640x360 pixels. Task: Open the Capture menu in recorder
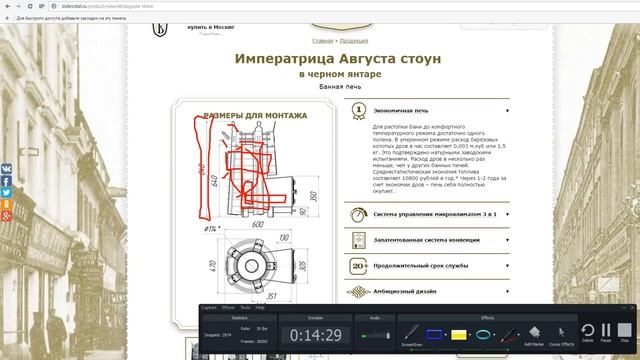pos(209,307)
